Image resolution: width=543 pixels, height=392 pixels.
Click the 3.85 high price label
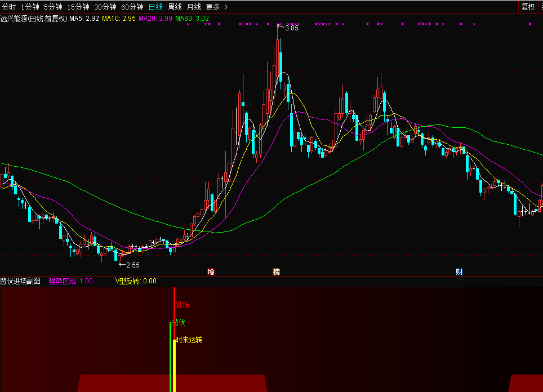[x=291, y=28]
